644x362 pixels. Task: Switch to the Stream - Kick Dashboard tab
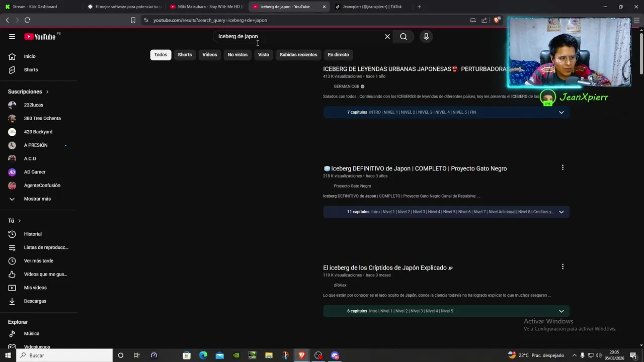pyautogui.click(x=41, y=7)
